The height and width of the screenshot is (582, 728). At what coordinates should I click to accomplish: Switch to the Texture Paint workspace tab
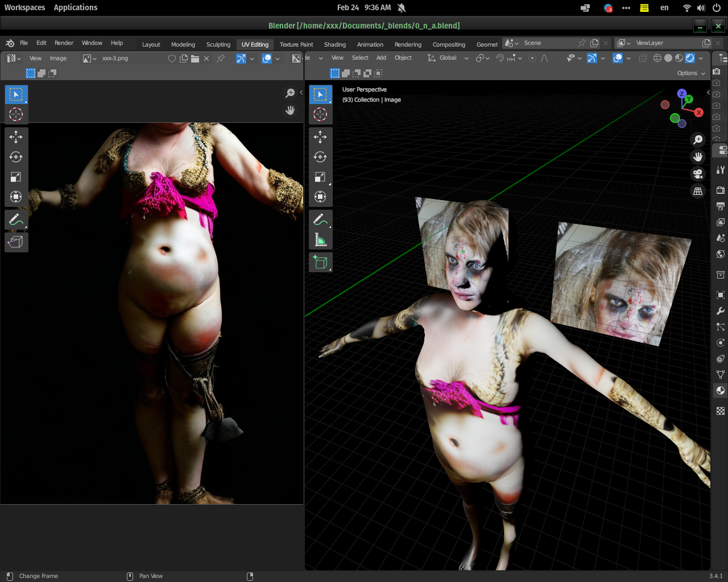[x=296, y=44]
